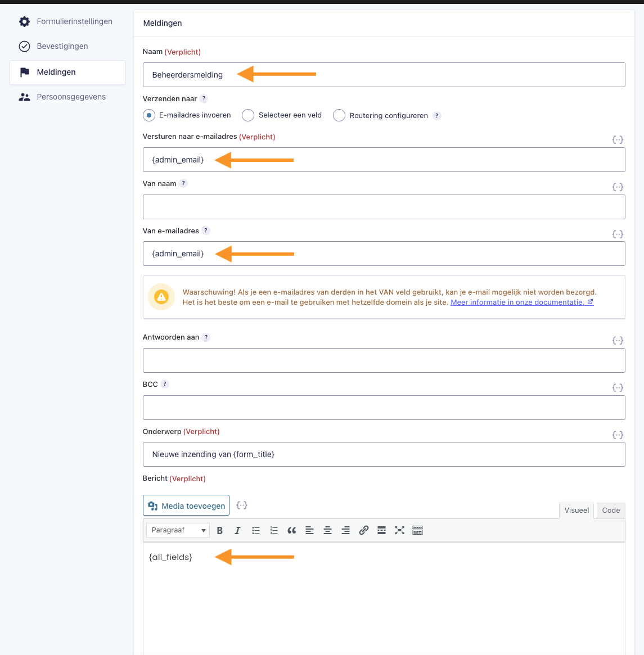Image resolution: width=644 pixels, height=655 pixels.
Task: Click the 'Media toevoegen' button
Action: pyautogui.click(x=186, y=506)
